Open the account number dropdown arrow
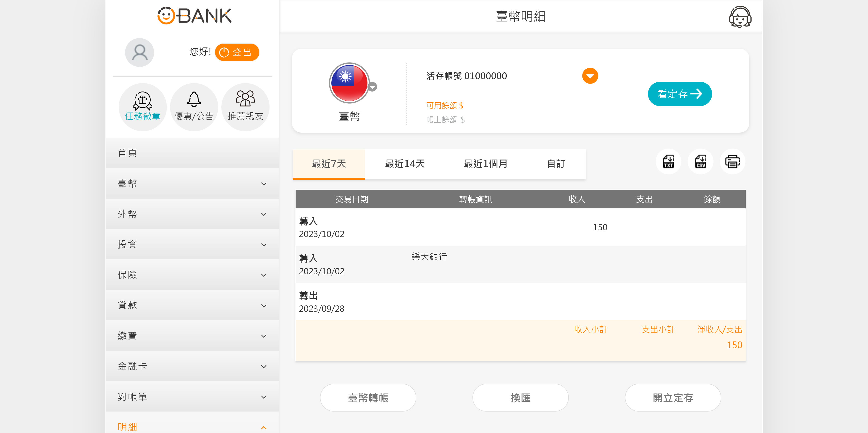Viewport: 868px width, 433px height. [590, 76]
